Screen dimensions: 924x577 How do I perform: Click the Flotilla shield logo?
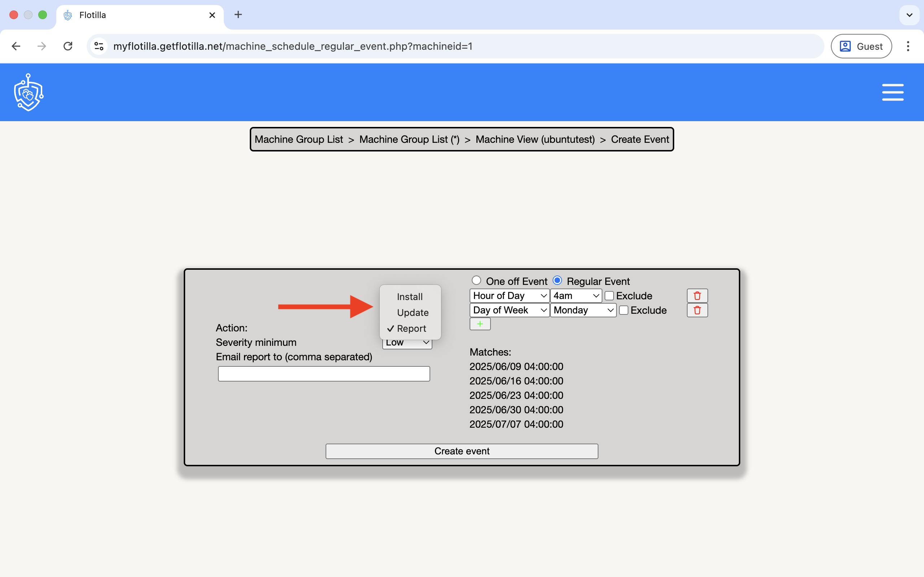pos(29,92)
